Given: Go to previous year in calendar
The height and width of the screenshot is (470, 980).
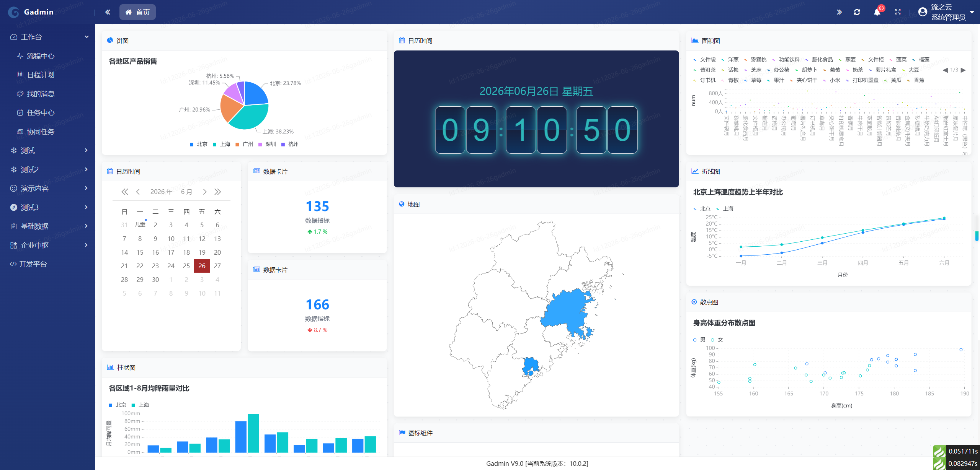Looking at the screenshot, I should pos(125,192).
